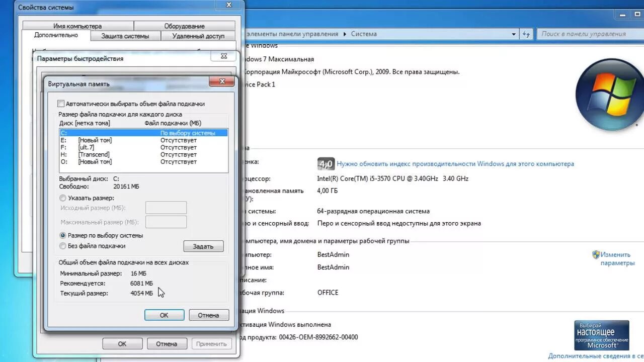Select drive O: [Новый том] row

143,162
